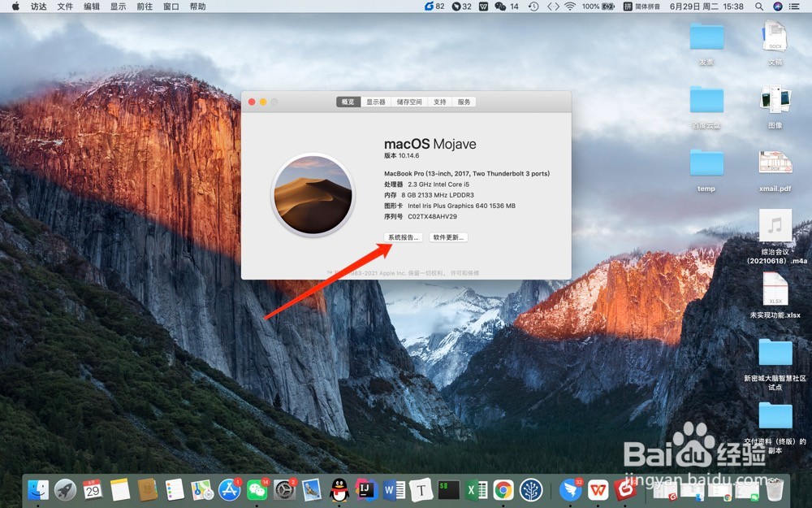
Task: Open WPS Office in the dock
Action: (598, 490)
